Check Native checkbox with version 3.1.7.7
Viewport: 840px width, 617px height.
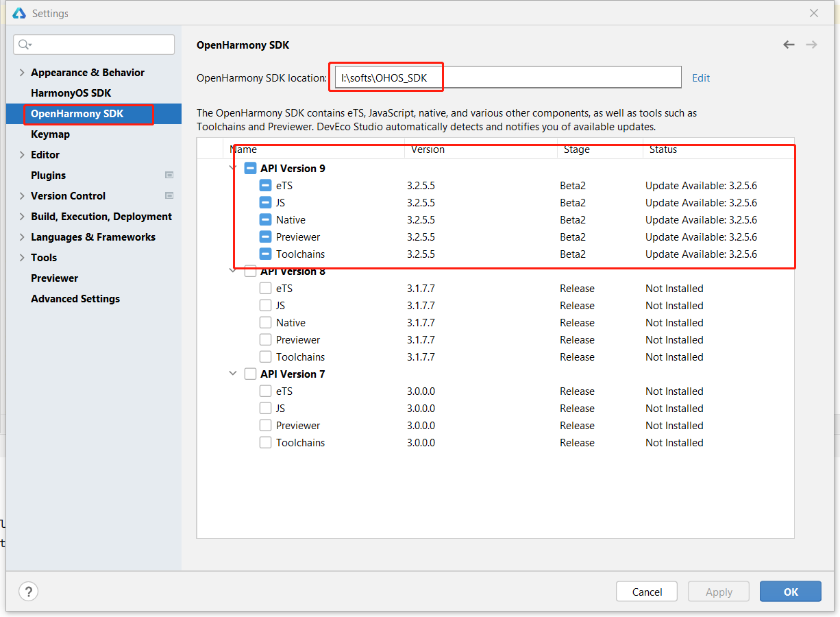265,322
